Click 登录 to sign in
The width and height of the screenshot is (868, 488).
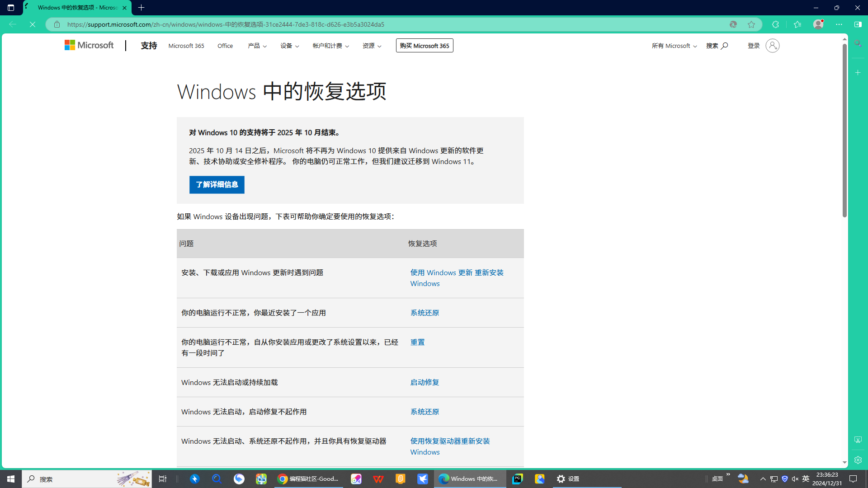[754, 46]
